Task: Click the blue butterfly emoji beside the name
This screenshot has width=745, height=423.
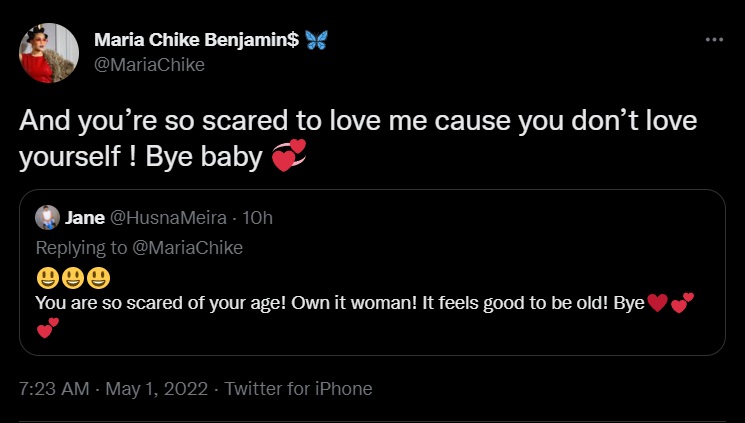Action: point(317,40)
